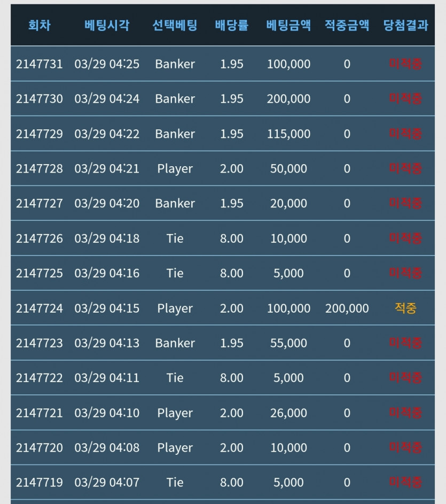This screenshot has height=504, width=446.
Task: Click the 26,000 bet amount
Action: pyautogui.click(x=288, y=413)
